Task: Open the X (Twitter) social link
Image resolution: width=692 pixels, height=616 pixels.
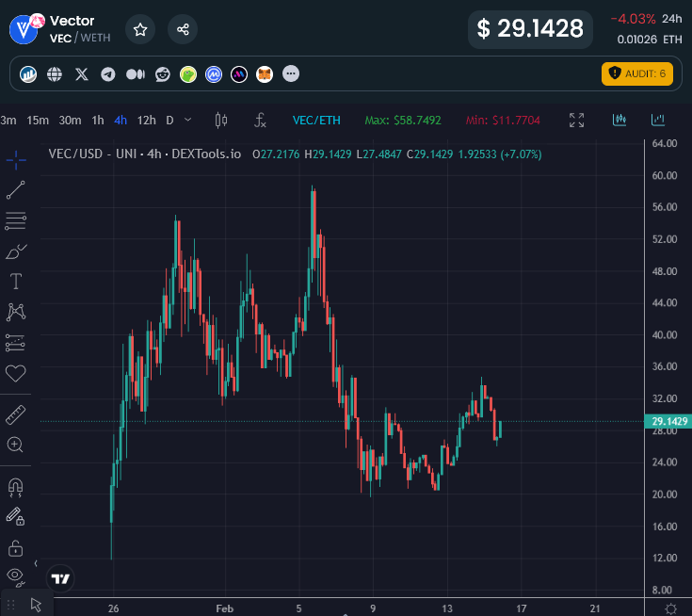Action: (82, 74)
